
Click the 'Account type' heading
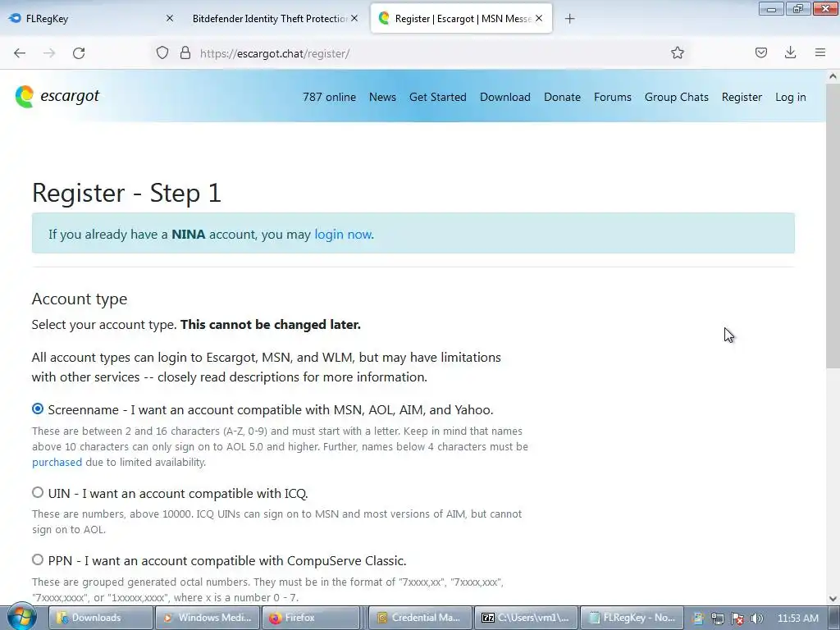click(x=80, y=299)
